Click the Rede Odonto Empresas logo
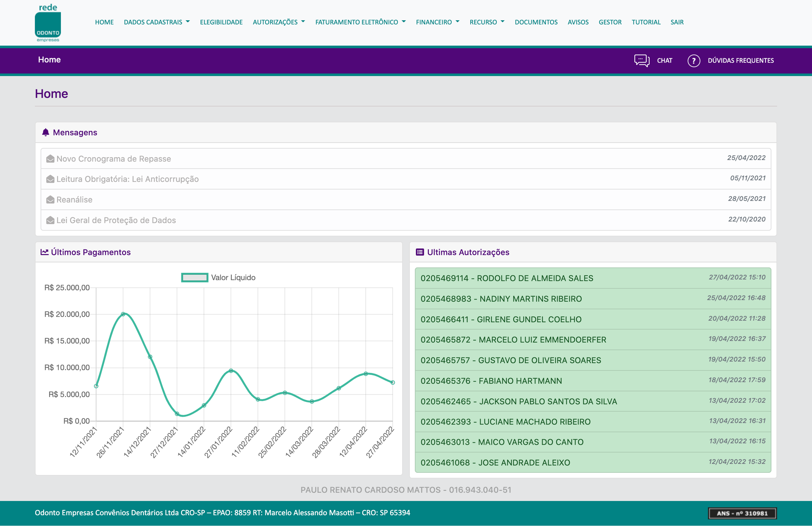This screenshot has height=526, width=812. (48, 23)
